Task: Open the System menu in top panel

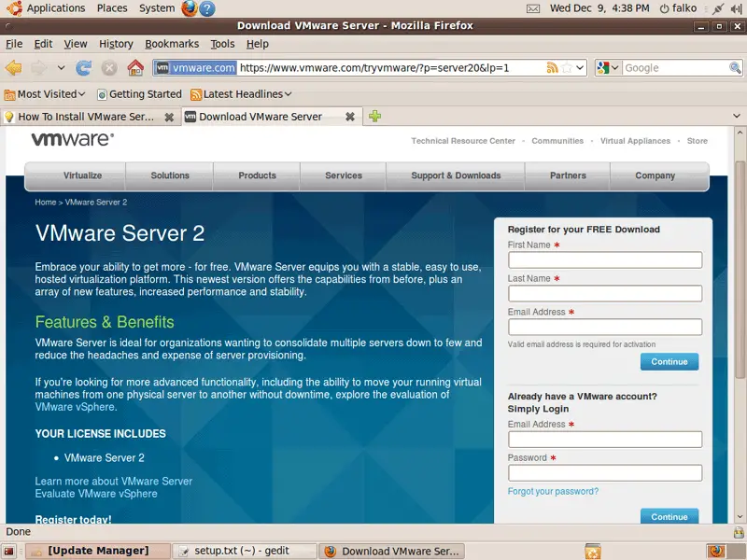Action: tap(157, 8)
